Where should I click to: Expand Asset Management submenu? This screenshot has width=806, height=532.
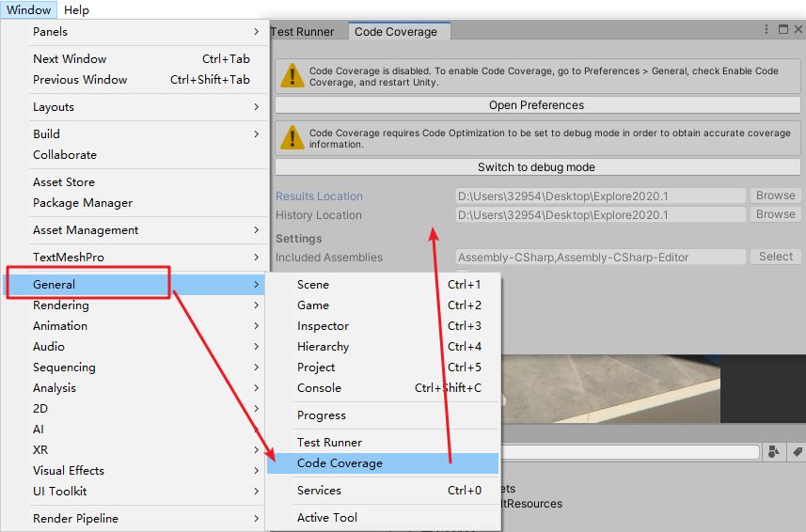(x=135, y=230)
